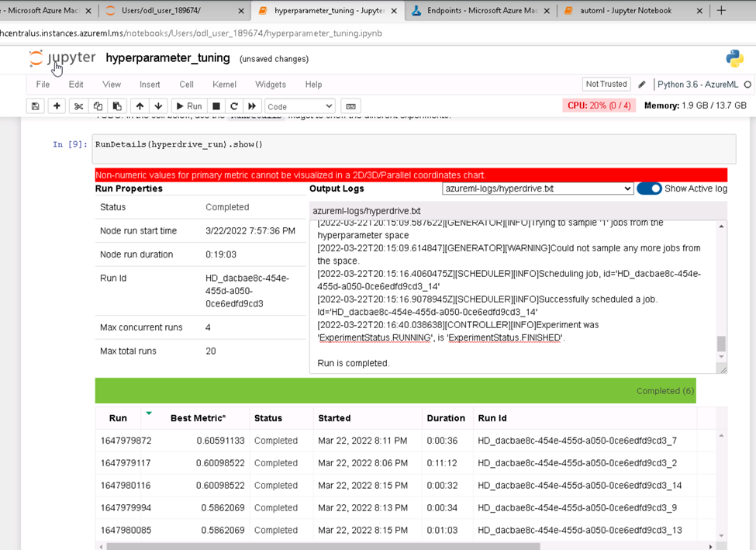The width and height of the screenshot is (756, 550).
Task: Click the Jupyter logo
Action: pyautogui.click(x=62, y=58)
